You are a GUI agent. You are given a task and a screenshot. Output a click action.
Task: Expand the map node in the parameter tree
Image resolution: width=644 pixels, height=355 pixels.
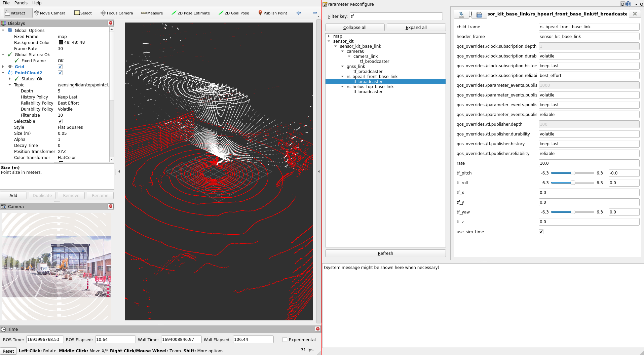point(329,36)
